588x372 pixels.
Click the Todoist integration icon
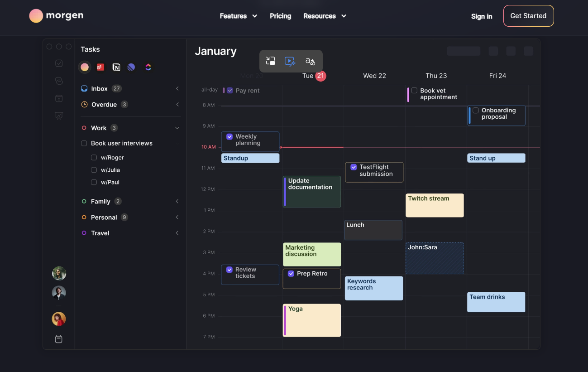(100, 67)
